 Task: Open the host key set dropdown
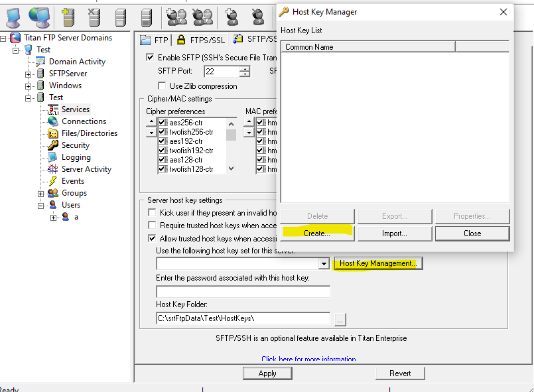[324, 264]
